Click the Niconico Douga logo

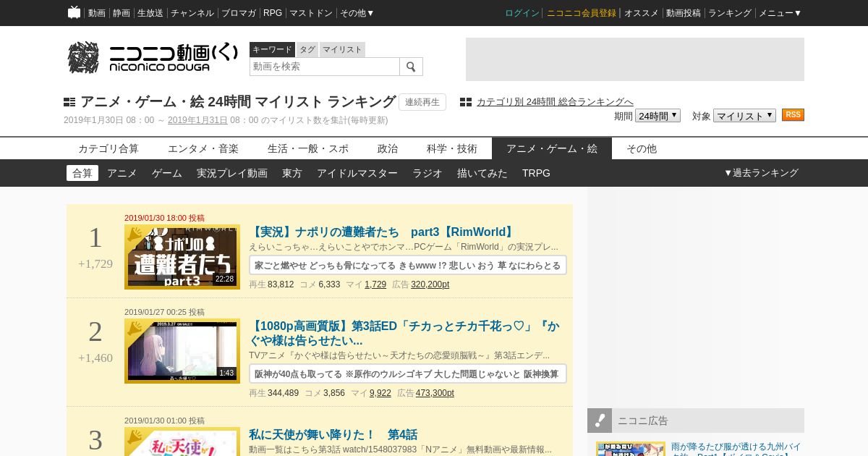point(153,57)
